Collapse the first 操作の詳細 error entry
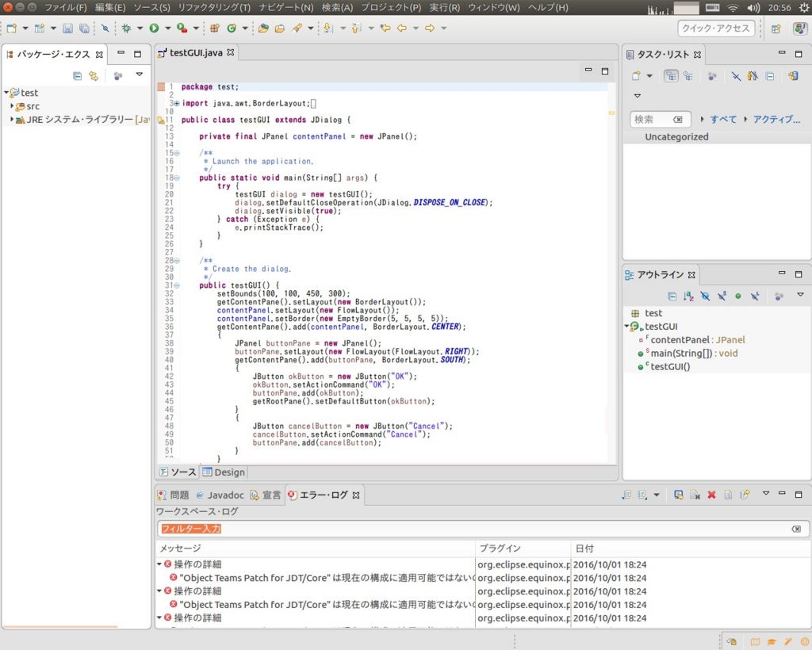 [x=159, y=564]
